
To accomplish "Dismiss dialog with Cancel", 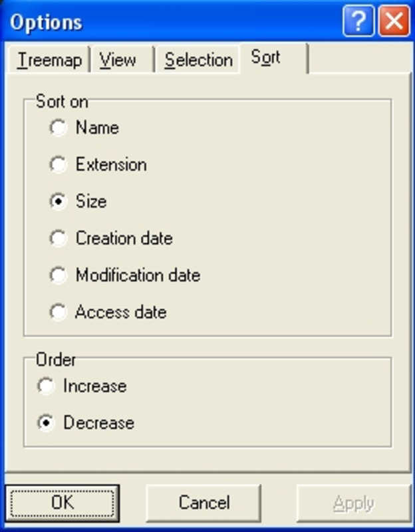I will point(203,503).
